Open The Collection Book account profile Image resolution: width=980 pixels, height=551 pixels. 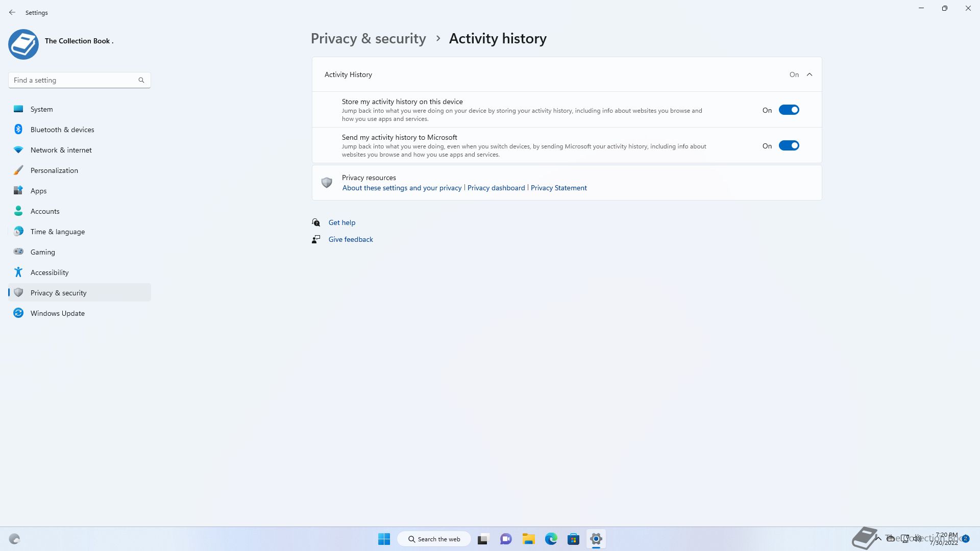[x=61, y=44]
